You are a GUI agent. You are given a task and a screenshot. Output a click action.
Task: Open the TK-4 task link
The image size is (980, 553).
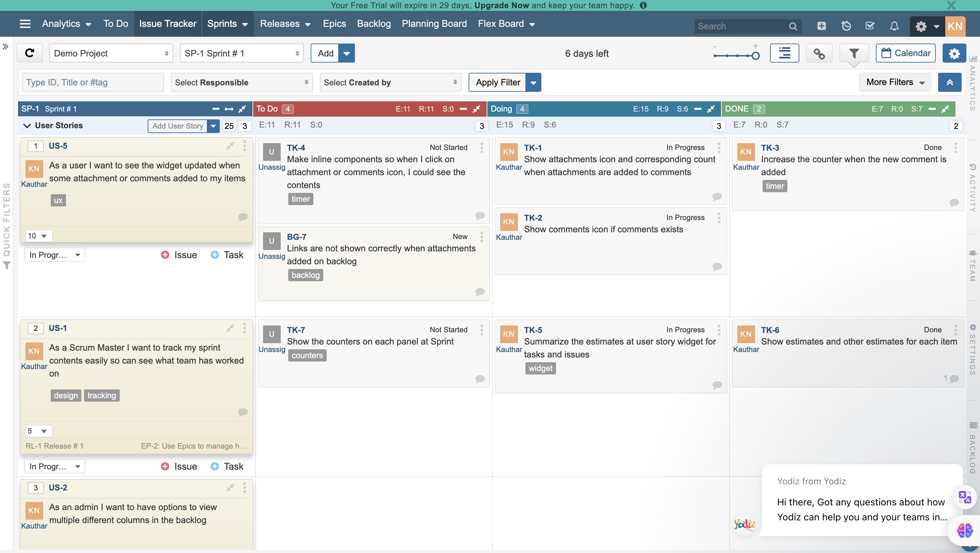(x=296, y=148)
